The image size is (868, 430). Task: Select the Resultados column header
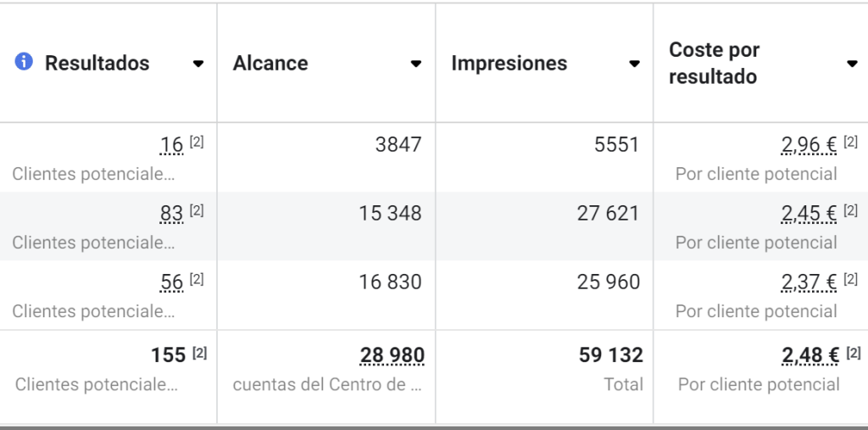coord(97,63)
